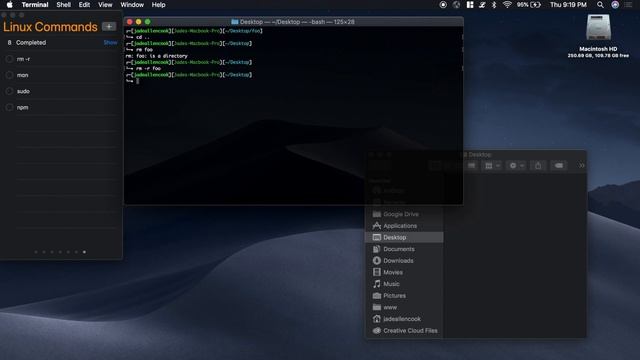Click the Terminal command prompt line
Screen dimensions: 640x360
pos(132,81)
